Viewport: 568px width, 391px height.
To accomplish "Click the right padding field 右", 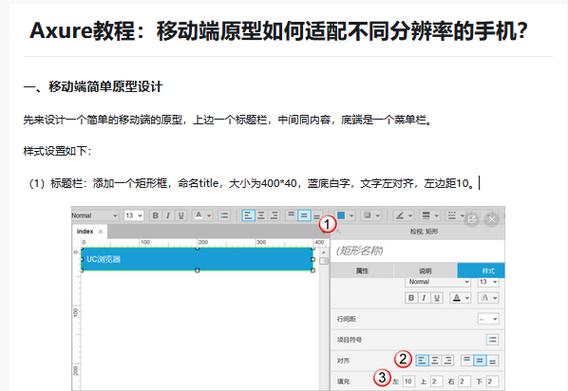I will pos(464,381).
